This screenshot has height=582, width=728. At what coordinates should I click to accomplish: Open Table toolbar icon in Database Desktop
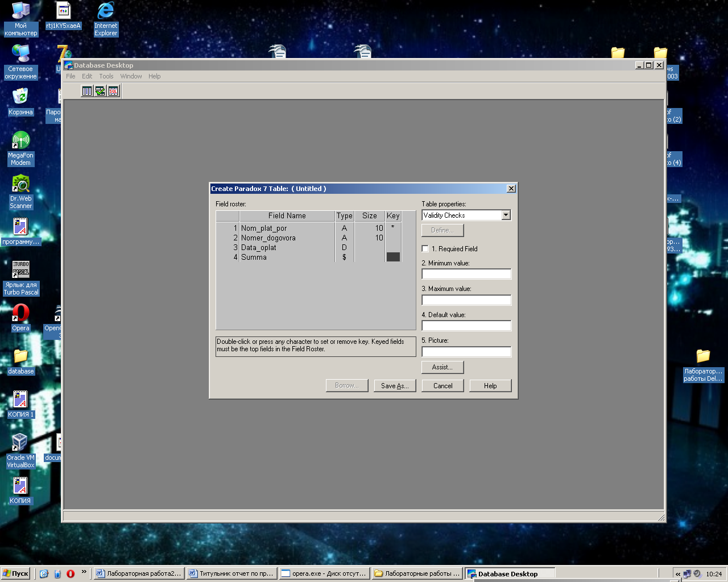pos(87,91)
